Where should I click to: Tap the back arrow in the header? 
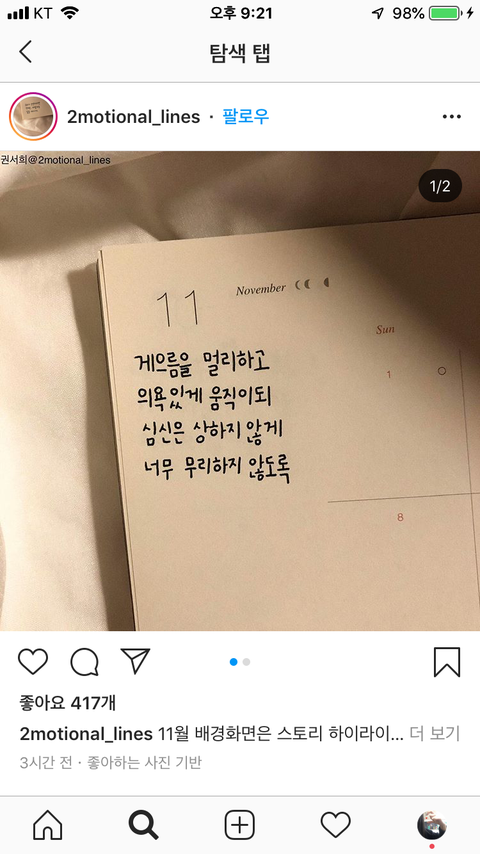coord(26,52)
